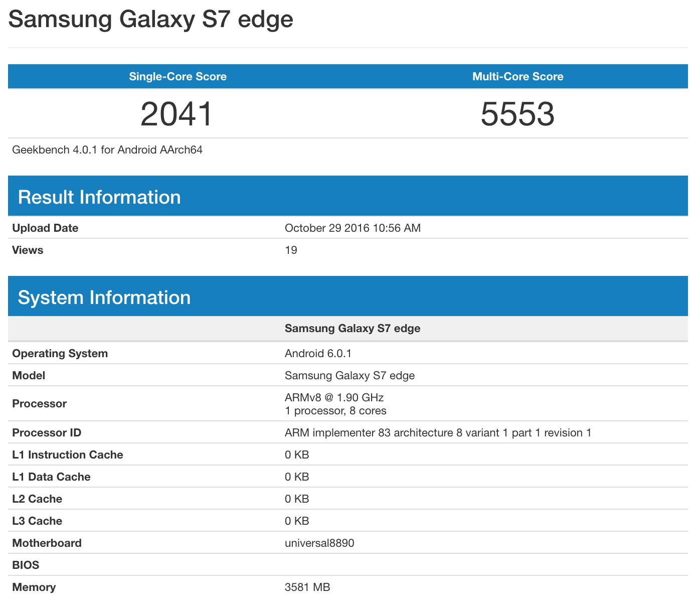The width and height of the screenshot is (700, 605).
Task: Click the single-core score value 2041
Action: [177, 114]
